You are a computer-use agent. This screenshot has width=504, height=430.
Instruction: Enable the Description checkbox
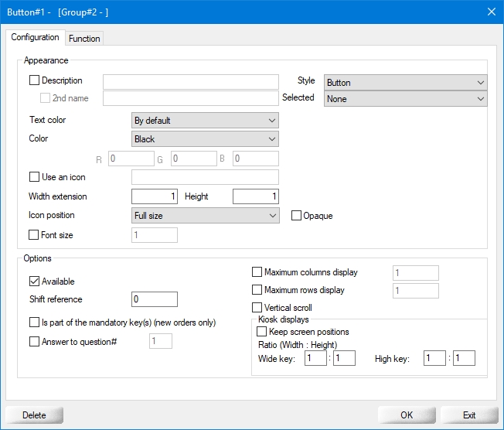coord(34,80)
